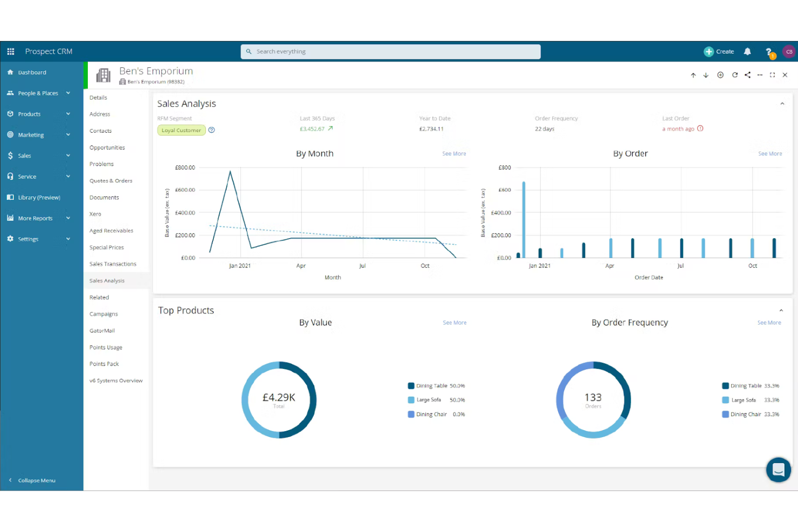798x532 pixels.
Task: Click the Search everything field
Action: (x=390, y=52)
